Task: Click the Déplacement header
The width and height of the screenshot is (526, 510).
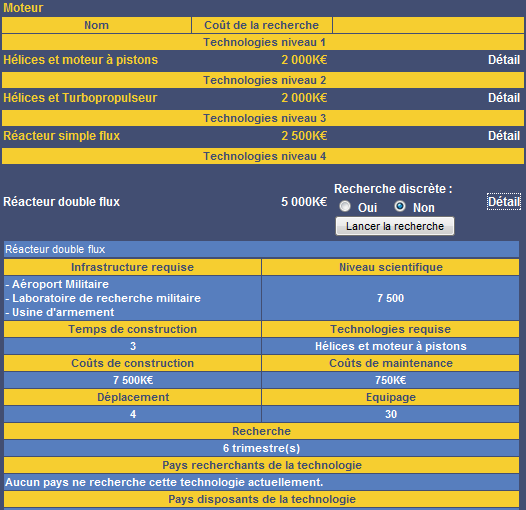Action: [x=133, y=397]
